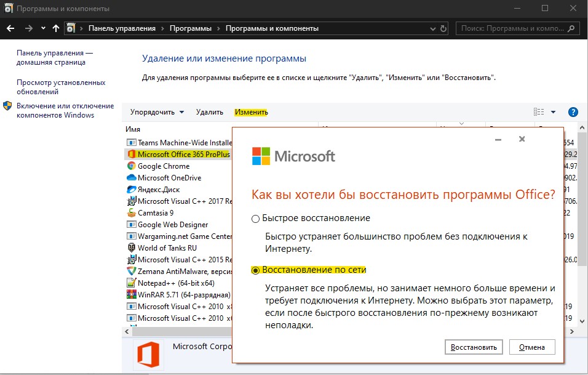Screen dimensions: 588x375
Task: Click the Zemana AntiMalware shield icon
Action: (131, 271)
